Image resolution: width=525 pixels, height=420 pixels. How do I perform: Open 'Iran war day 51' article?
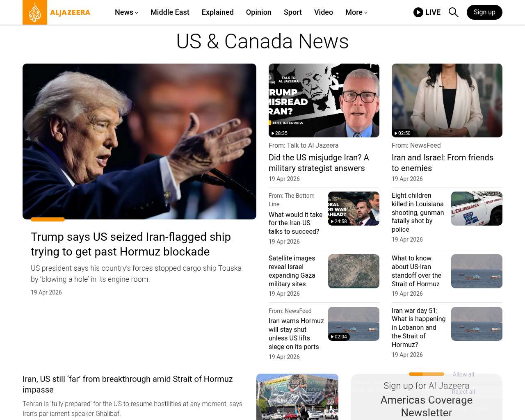[418, 328]
